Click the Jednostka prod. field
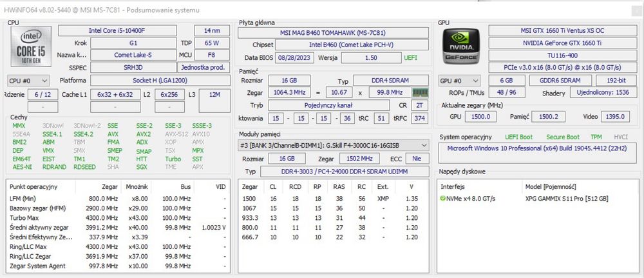 coord(204,68)
